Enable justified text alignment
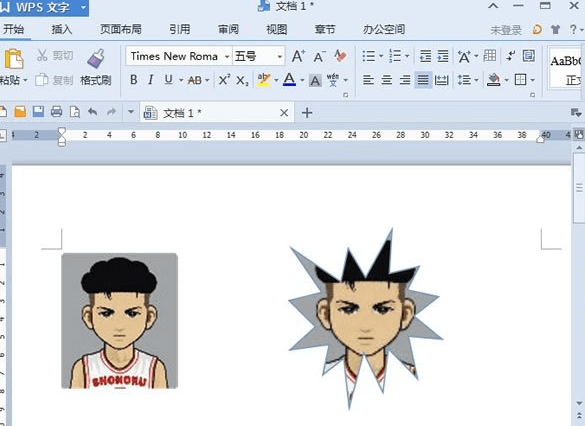This screenshot has width=585, height=426. [423, 80]
